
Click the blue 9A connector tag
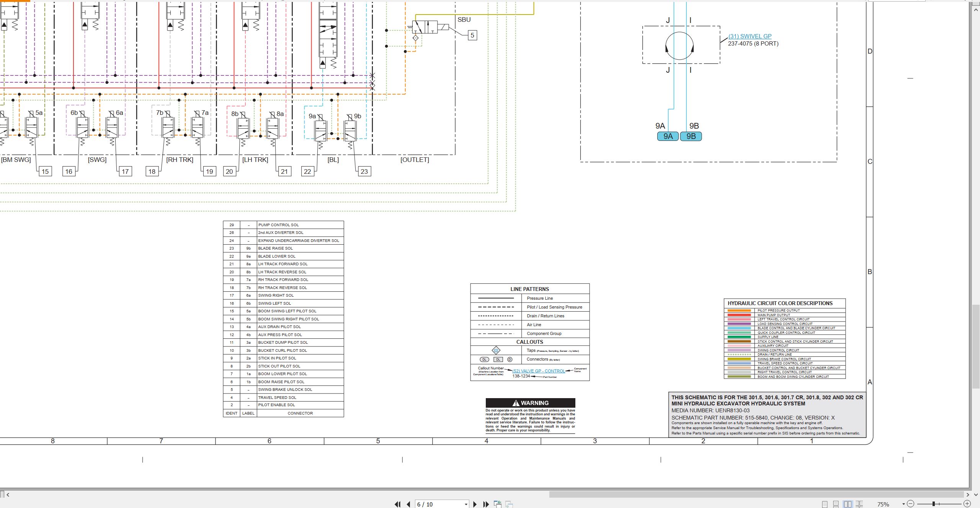(x=668, y=136)
